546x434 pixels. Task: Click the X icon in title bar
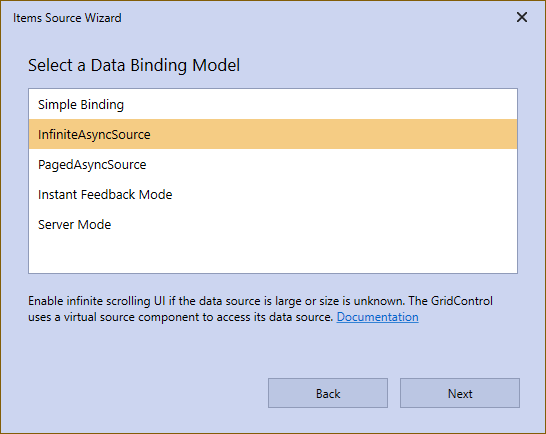pos(522,17)
